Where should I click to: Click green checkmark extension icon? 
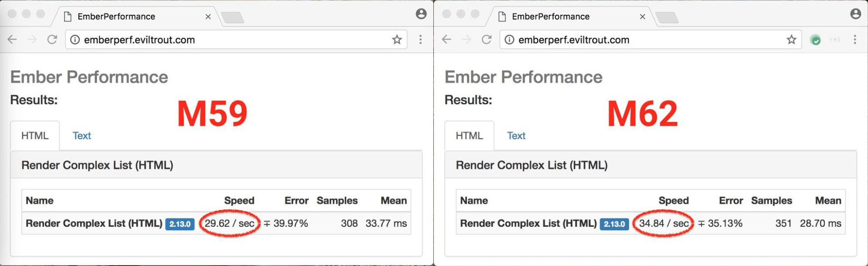[815, 40]
